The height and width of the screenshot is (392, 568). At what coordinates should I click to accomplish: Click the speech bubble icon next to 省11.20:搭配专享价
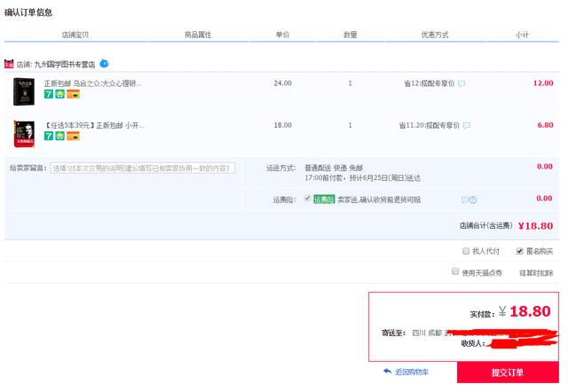[x=466, y=125]
